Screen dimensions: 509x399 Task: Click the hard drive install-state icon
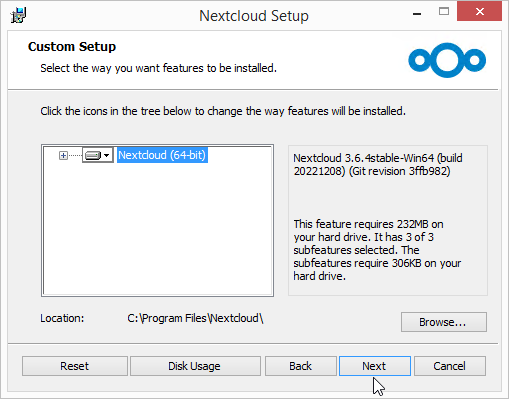click(x=93, y=155)
